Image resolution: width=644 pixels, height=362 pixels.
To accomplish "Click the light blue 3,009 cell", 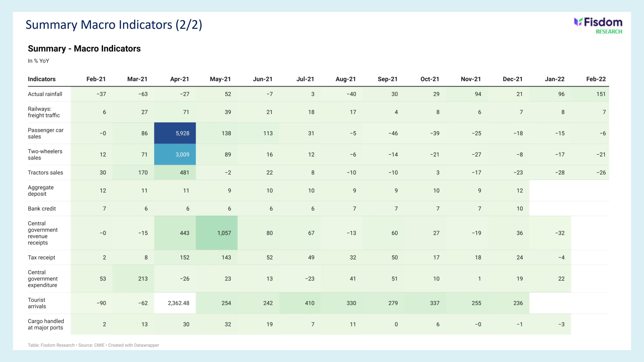I will tap(175, 154).
